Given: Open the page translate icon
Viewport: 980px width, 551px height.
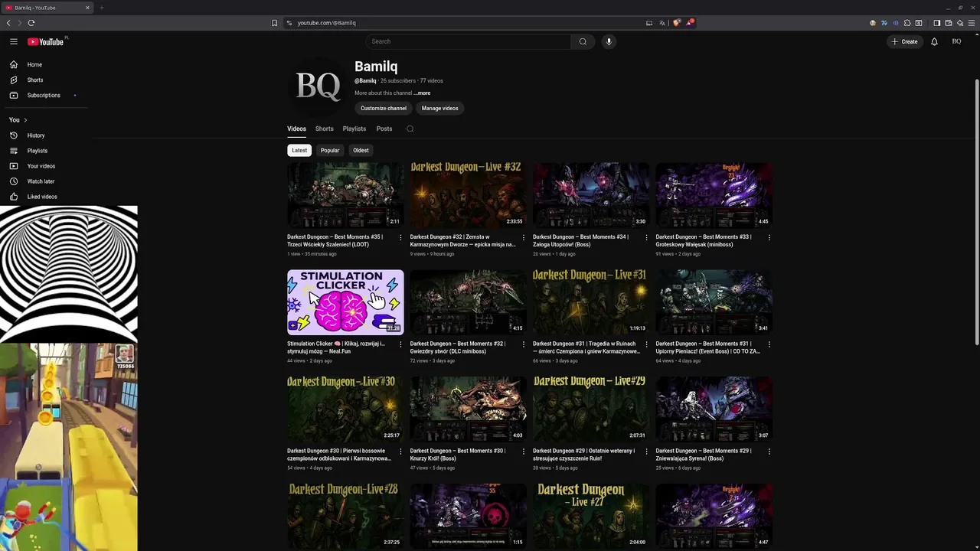Looking at the screenshot, I should (x=662, y=23).
